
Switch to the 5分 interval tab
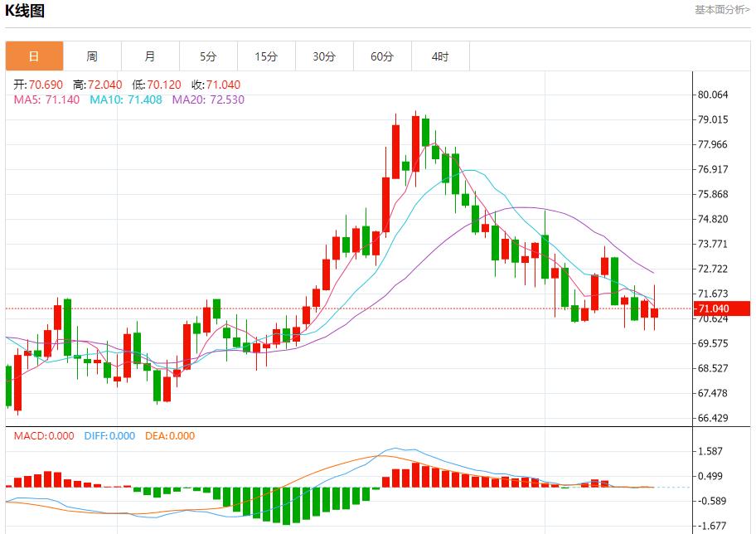tap(208, 56)
